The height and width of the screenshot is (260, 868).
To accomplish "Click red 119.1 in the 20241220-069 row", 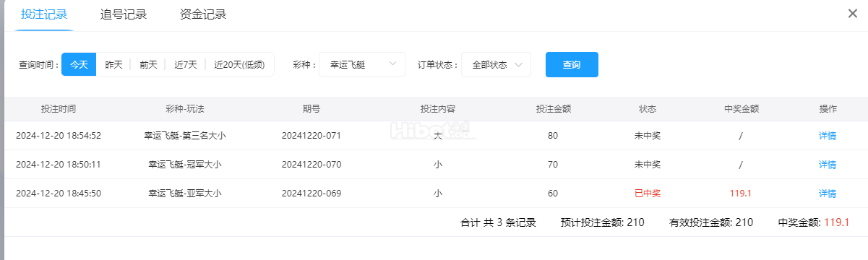I will click(741, 193).
